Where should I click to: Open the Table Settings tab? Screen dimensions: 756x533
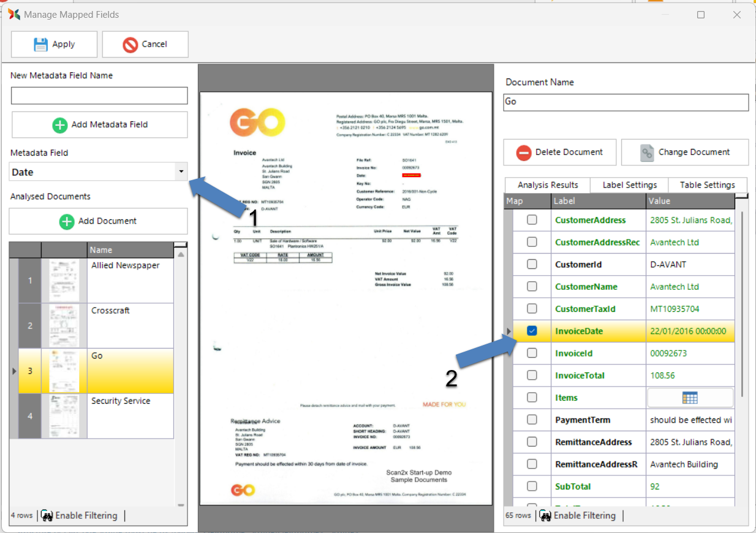pos(707,185)
